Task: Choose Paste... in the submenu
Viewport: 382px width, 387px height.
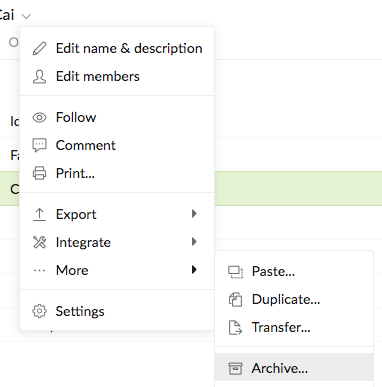Action: coord(294,272)
